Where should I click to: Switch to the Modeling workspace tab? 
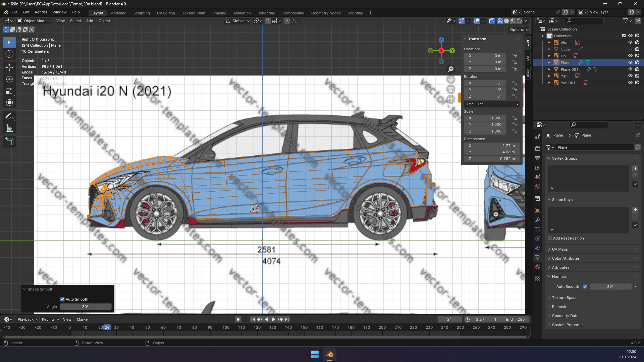point(118,13)
